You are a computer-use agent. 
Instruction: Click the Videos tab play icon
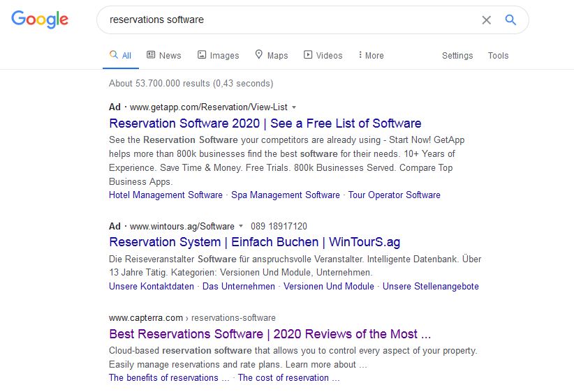tap(308, 55)
